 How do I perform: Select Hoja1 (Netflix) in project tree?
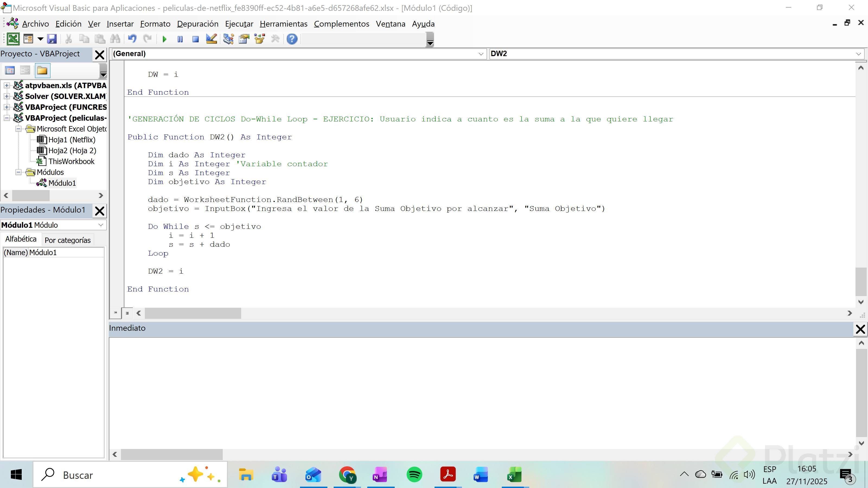(72, 140)
